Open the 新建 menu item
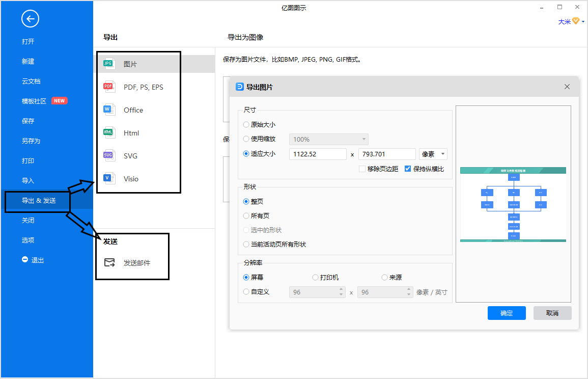The image size is (588, 379). point(28,61)
